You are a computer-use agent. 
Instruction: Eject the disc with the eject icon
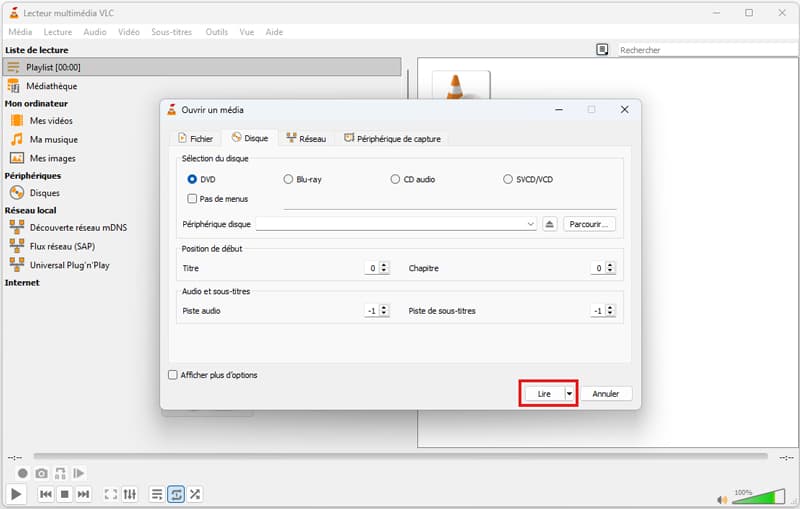pos(549,224)
